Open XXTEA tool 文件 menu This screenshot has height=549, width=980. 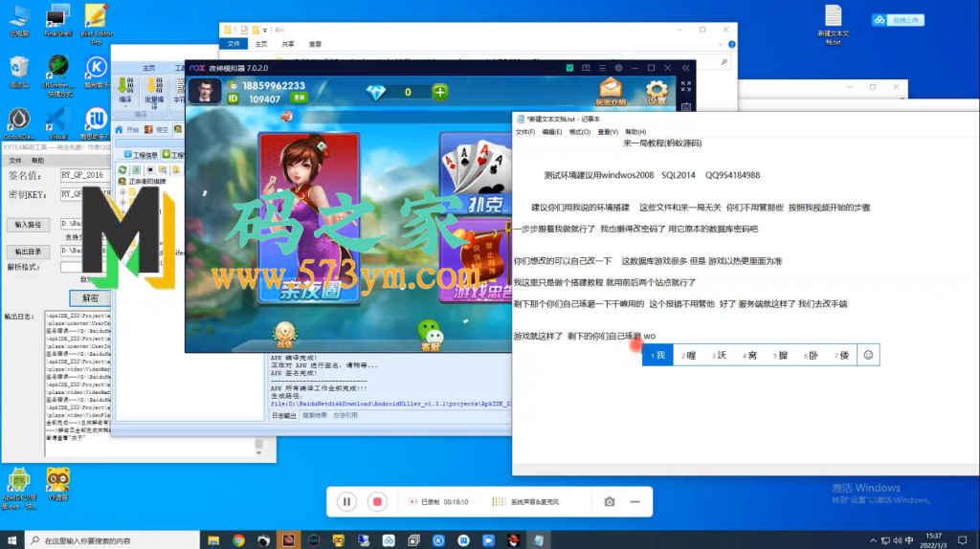pos(15,161)
